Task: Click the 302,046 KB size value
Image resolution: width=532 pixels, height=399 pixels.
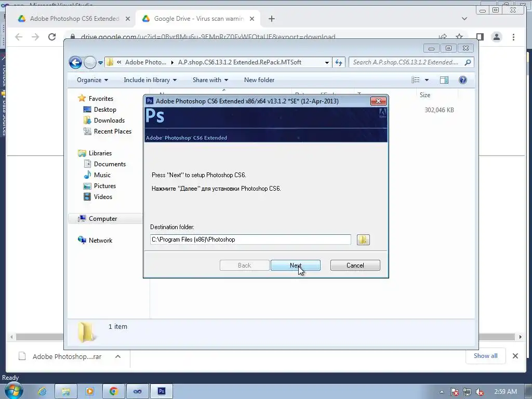Action: tap(439, 110)
